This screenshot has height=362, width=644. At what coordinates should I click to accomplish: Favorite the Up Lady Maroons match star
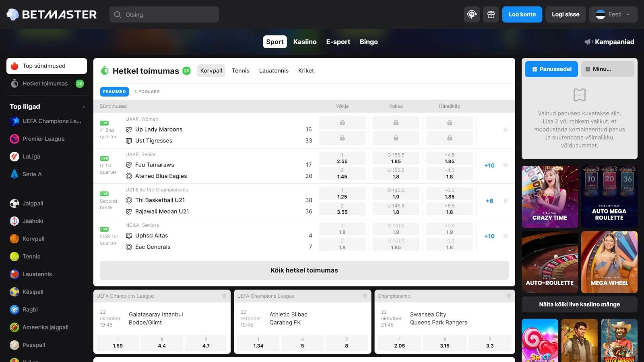[506, 130]
